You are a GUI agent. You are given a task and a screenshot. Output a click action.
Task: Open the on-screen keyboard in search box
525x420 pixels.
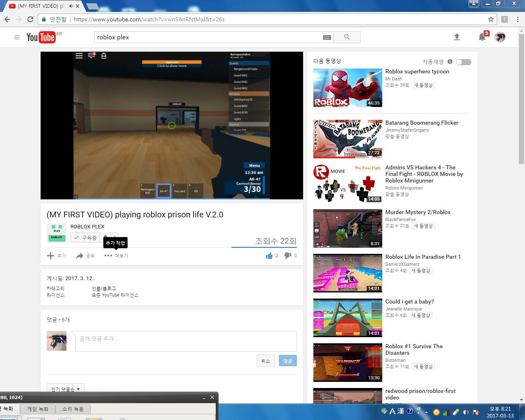pos(327,37)
